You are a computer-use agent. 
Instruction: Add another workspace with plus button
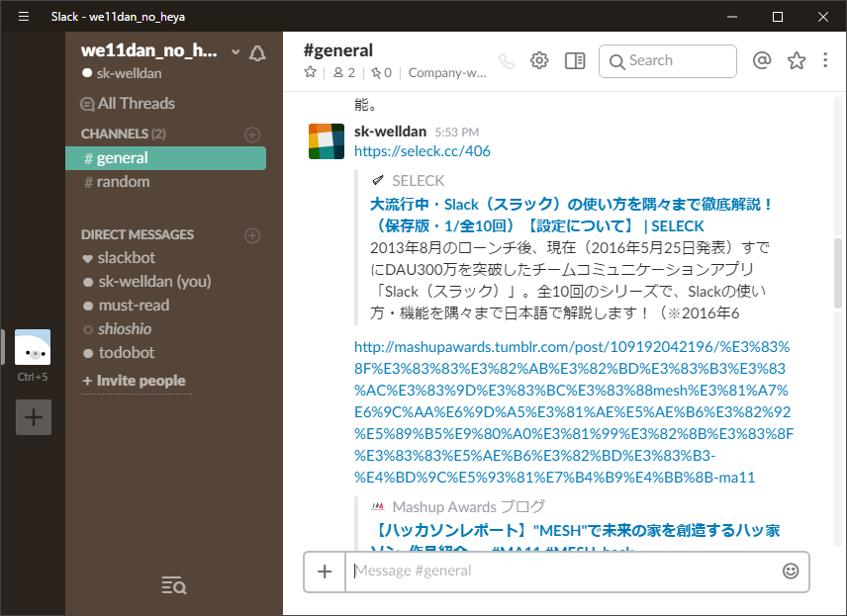pos(34,417)
